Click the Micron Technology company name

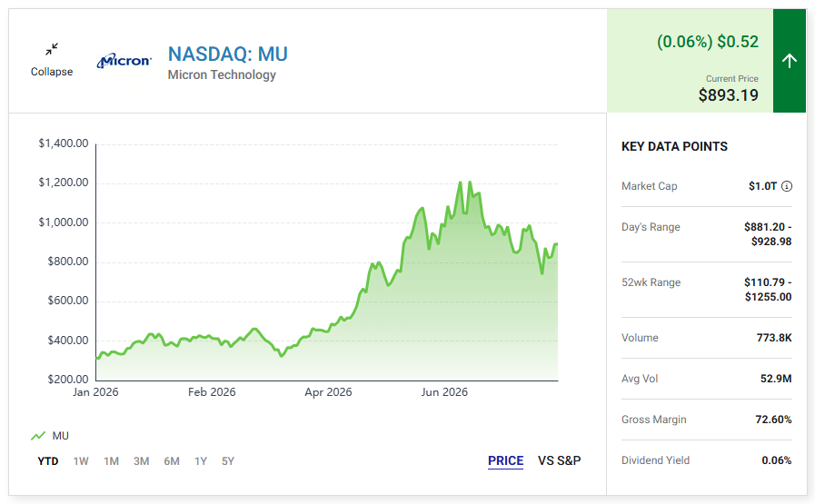(x=222, y=74)
